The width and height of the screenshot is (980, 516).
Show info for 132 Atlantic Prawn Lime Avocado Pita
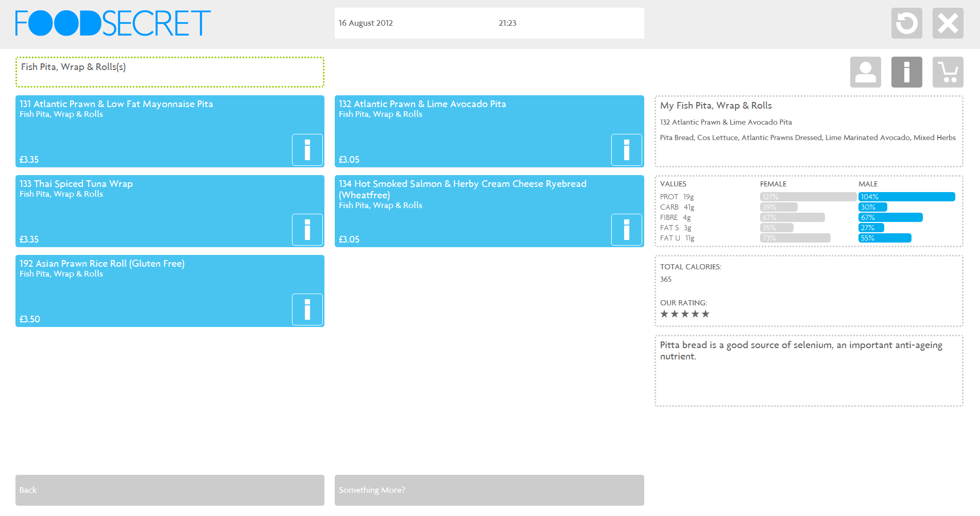tap(627, 150)
